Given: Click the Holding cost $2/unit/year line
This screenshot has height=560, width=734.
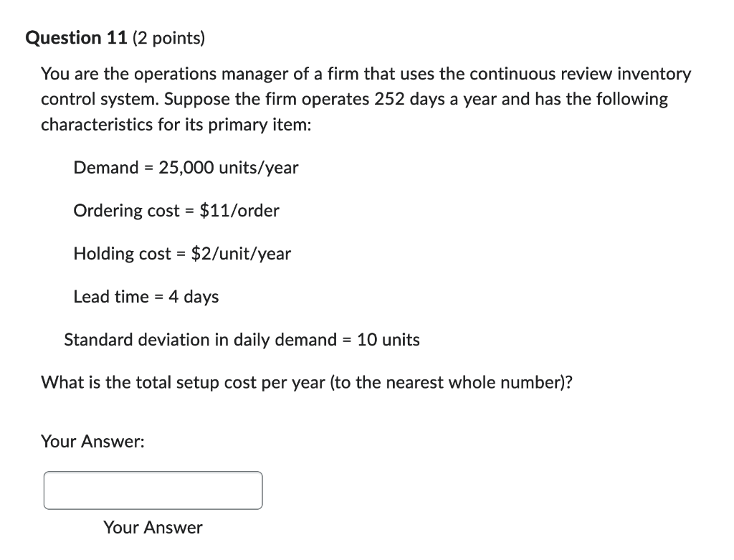Looking at the screenshot, I should coord(182,254).
